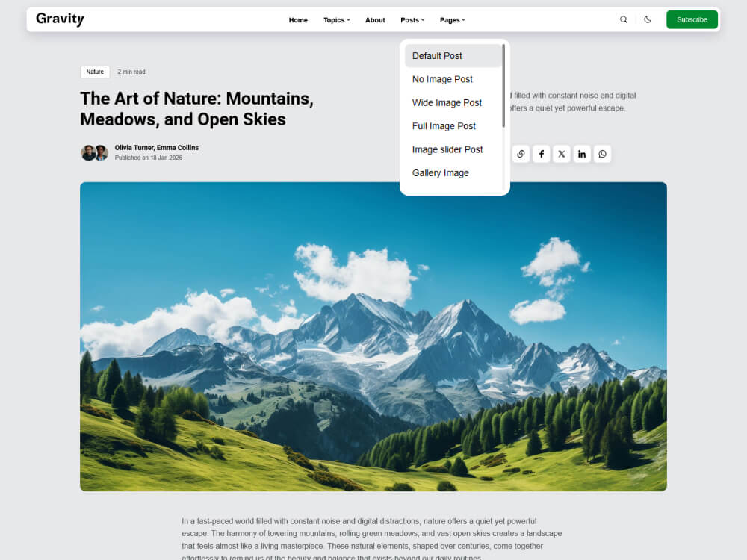Open the Nature category tag
The height and width of the screenshot is (560, 747).
coord(95,72)
